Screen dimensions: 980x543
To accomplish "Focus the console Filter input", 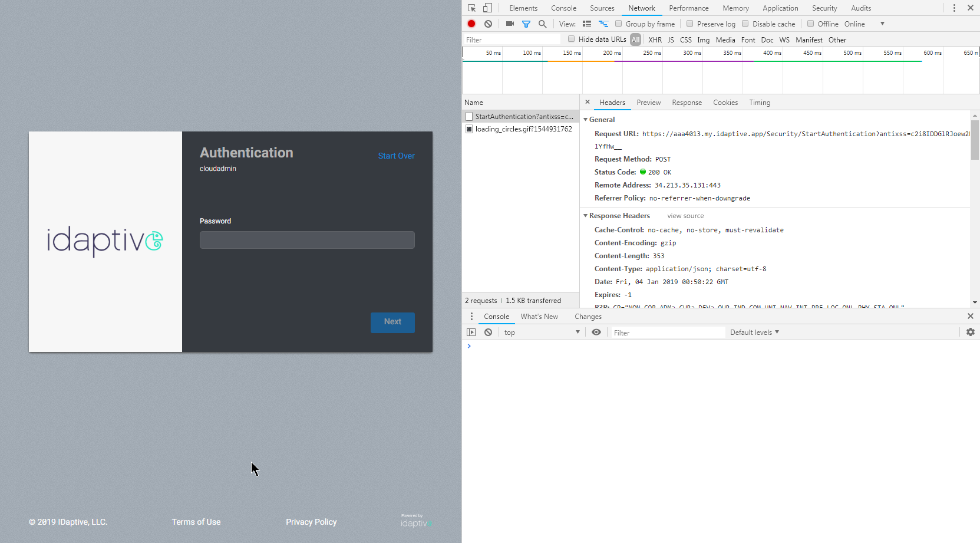I will [x=668, y=333].
